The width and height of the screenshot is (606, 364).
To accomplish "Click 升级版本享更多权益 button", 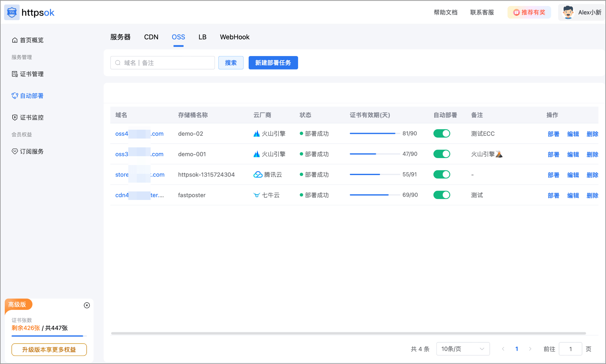I will pos(49,350).
